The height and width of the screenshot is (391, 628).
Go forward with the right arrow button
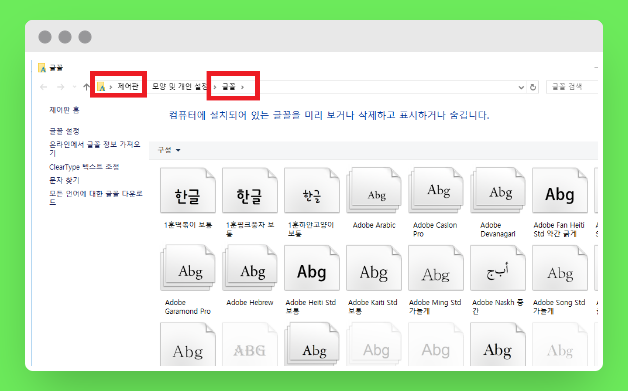60,87
